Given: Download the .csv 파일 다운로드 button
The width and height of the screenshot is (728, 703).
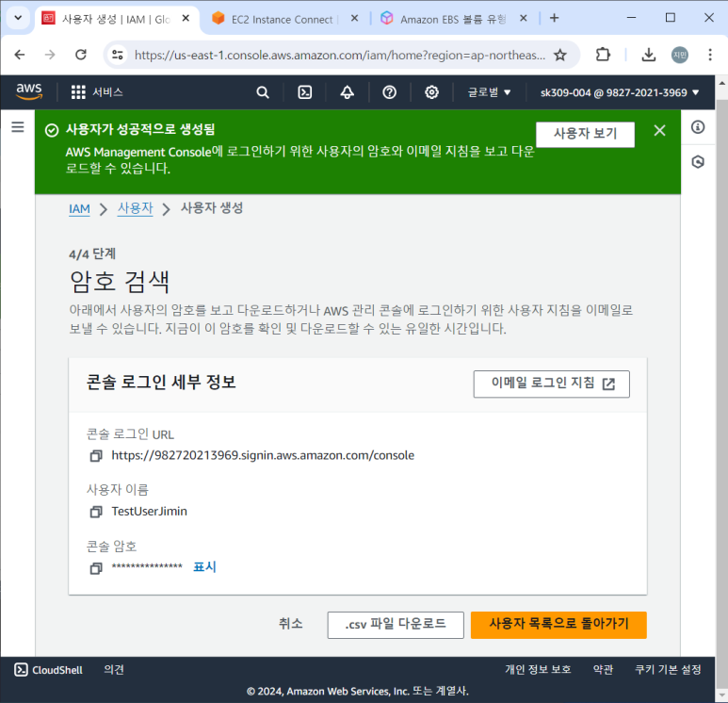Looking at the screenshot, I should click(x=396, y=625).
